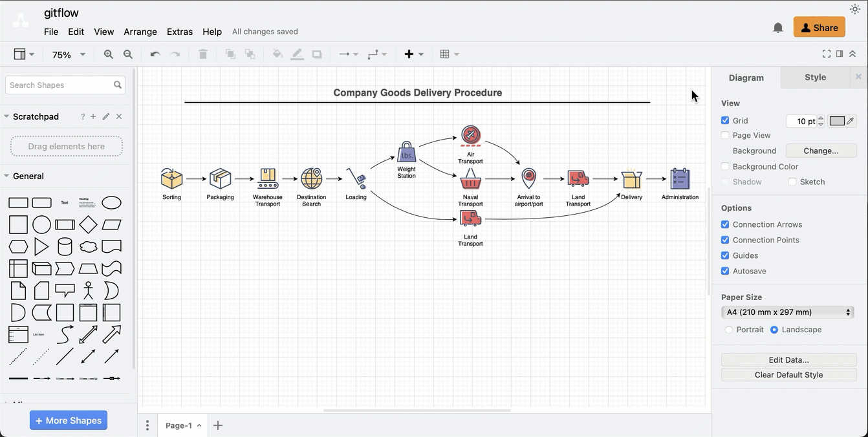Insert a new page with plus icon

(218, 425)
